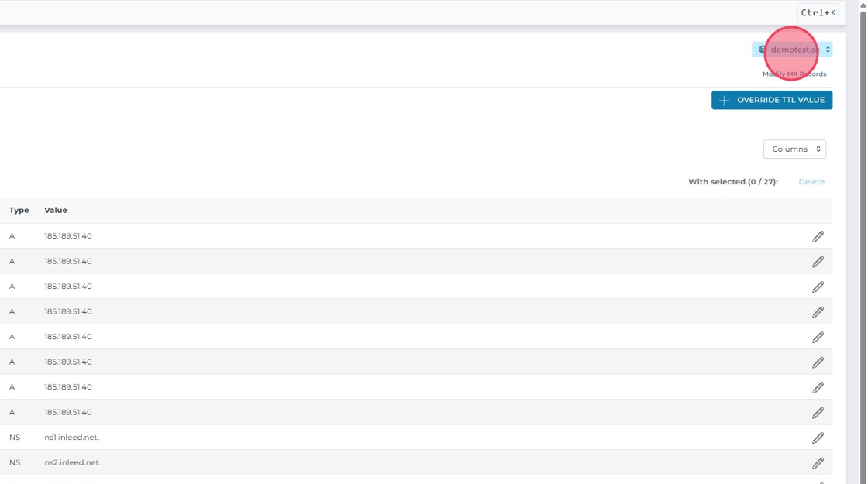
Task: Edit the fifth A record row
Action: point(818,337)
